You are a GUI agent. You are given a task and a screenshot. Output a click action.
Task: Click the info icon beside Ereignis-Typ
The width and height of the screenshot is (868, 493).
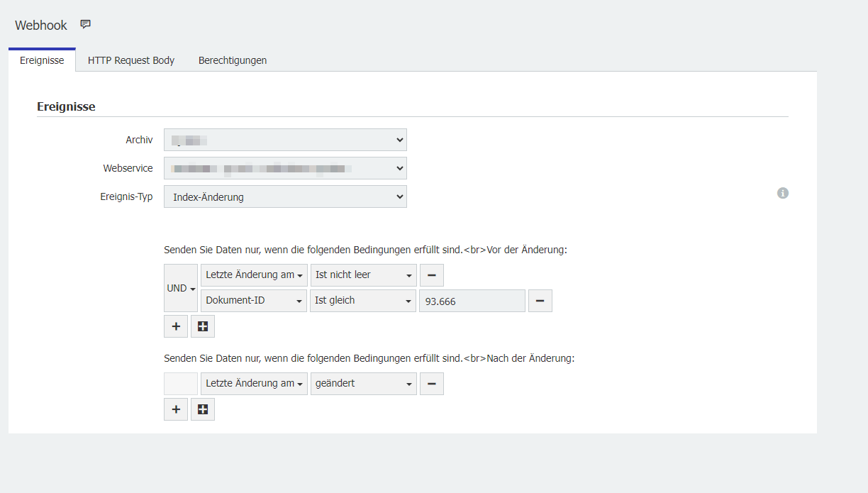[x=783, y=193]
